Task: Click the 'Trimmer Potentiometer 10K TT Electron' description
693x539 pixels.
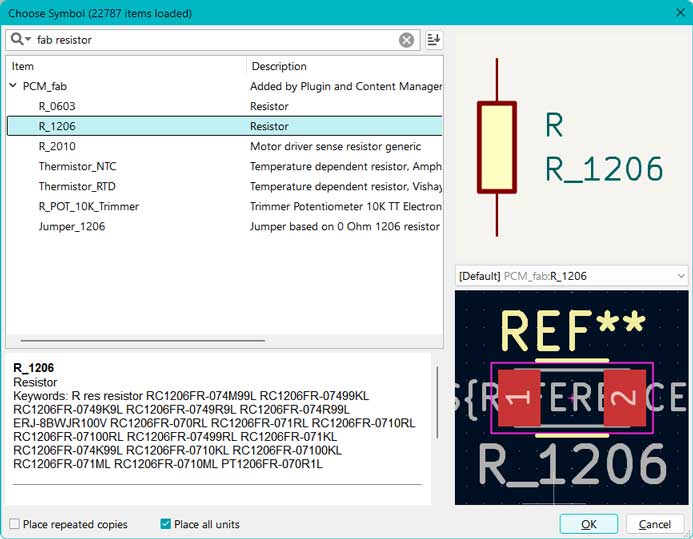Action: click(x=346, y=206)
